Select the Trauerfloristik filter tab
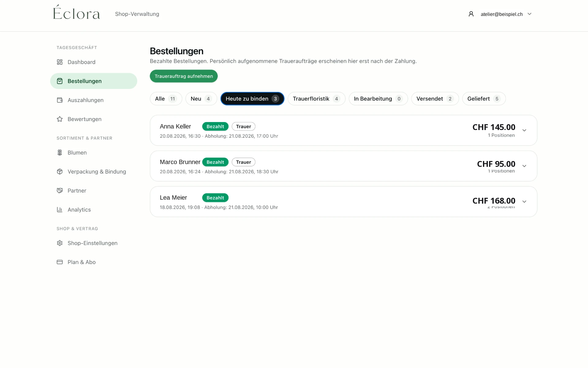The height and width of the screenshot is (368, 588). tap(316, 99)
